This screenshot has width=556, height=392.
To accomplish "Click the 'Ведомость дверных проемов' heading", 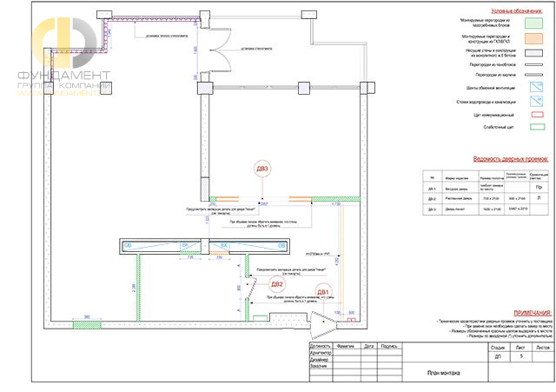I will (x=511, y=159).
